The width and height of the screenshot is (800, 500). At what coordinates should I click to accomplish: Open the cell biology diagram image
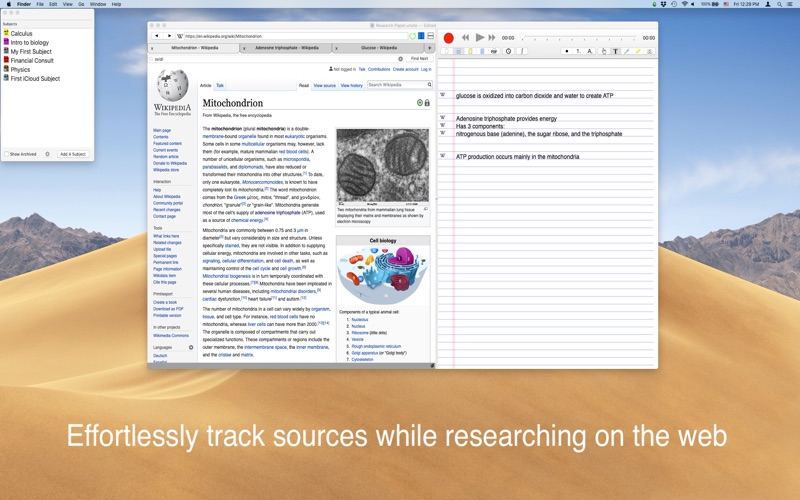coord(383,274)
